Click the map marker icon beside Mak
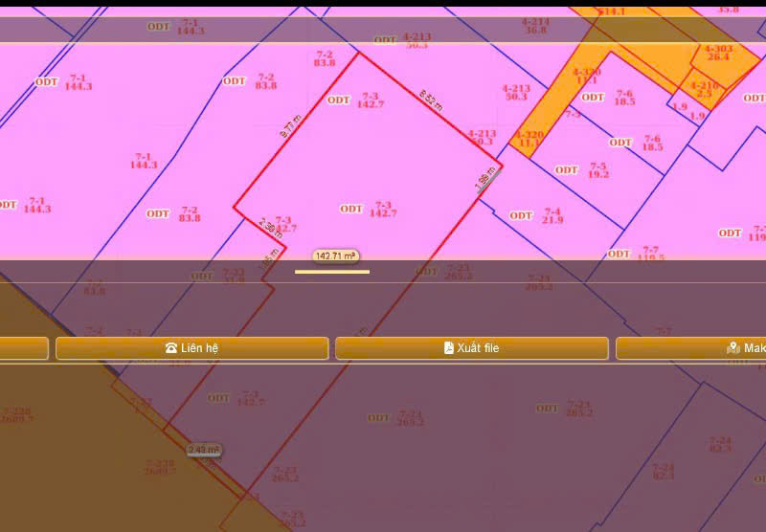The width and height of the screenshot is (766, 532). (x=732, y=348)
